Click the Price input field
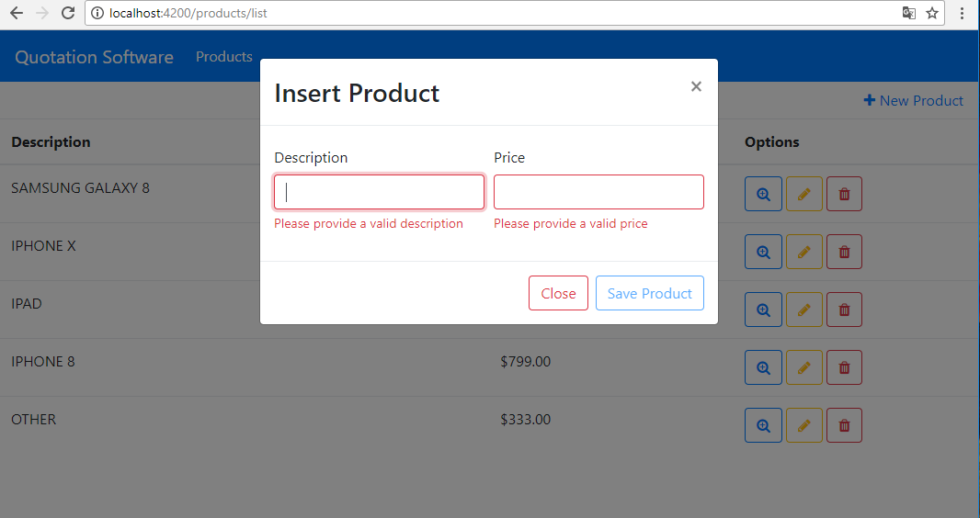Screen dimensions: 980x518 [598, 192]
